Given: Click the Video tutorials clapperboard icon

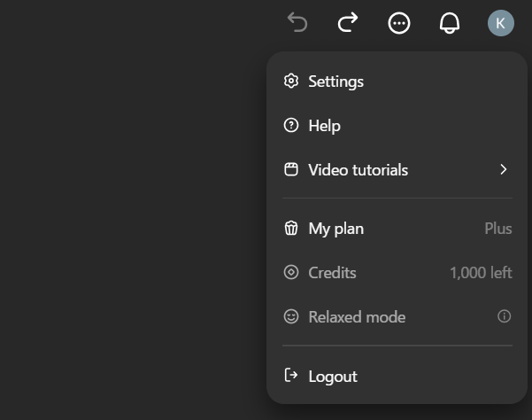Looking at the screenshot, I should (291, 169).
